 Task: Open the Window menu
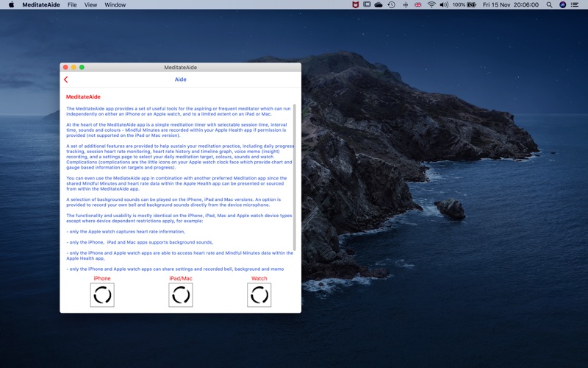click(115, 5)
